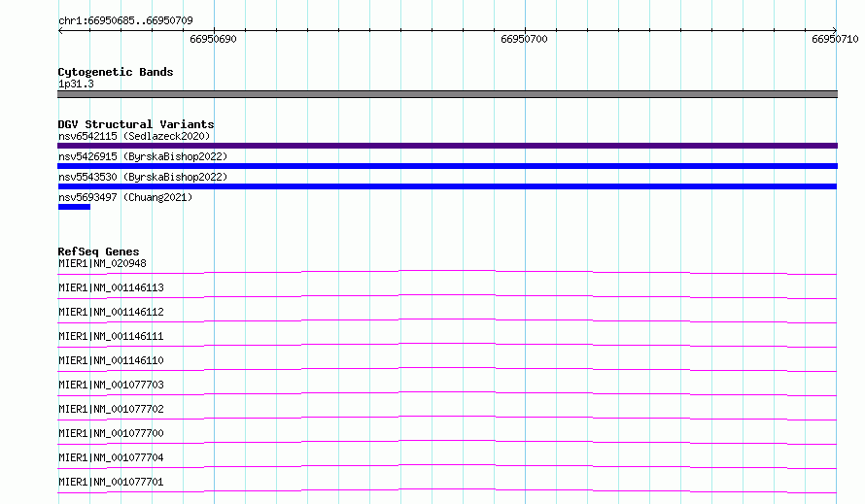Screen dimensions: 865x504
Task: Click the short blue nsv5693497 variant bar
Action: pos(74,207)
